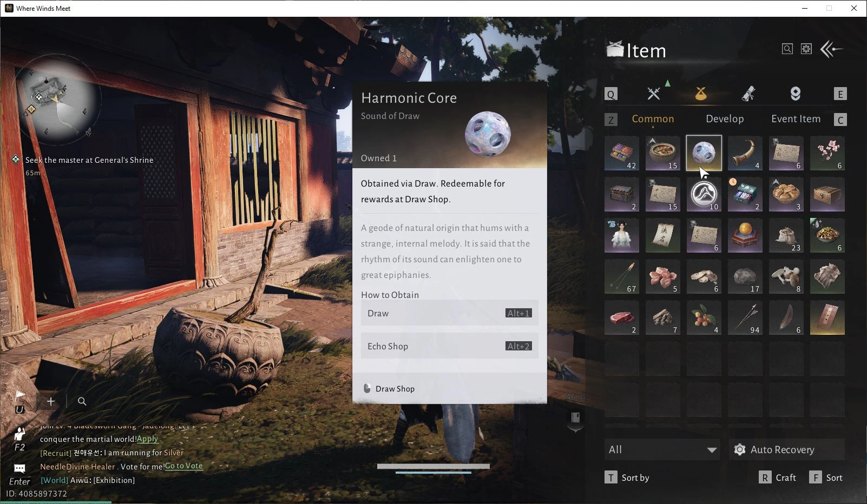Image resolution: width=867 pixels, height=504 pixels.
Task: Expand the All filter dropdown
Action: (662, 449)
